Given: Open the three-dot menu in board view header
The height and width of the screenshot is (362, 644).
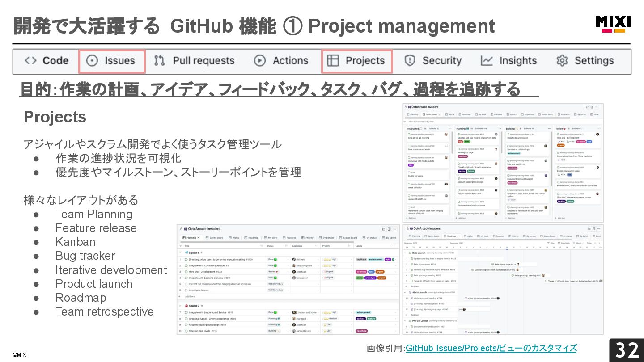Looking at the screenshot, I should tap(596, 107).
